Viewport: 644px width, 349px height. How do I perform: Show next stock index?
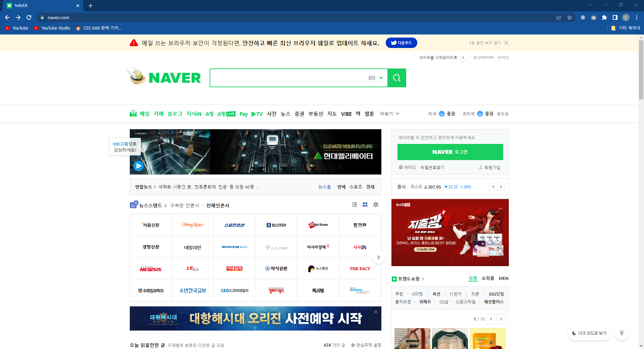click(x=501, y=187)
